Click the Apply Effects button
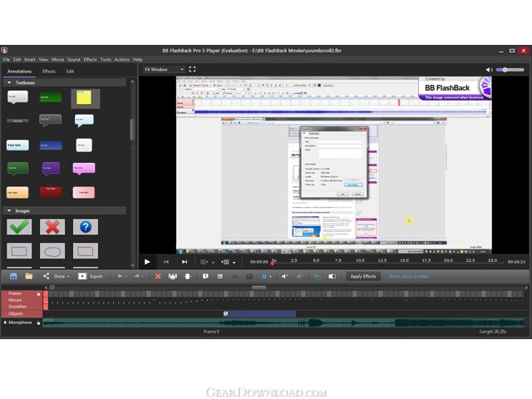 click(x=363, y=276)
